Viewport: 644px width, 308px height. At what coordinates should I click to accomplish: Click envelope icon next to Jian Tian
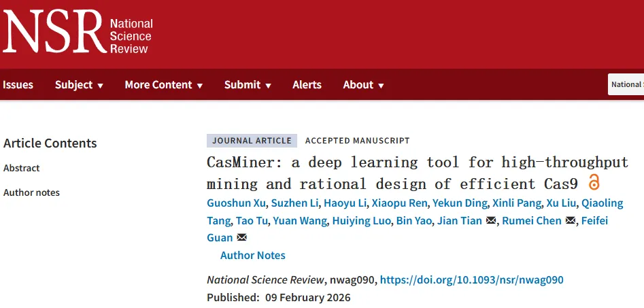click(491, 220)
